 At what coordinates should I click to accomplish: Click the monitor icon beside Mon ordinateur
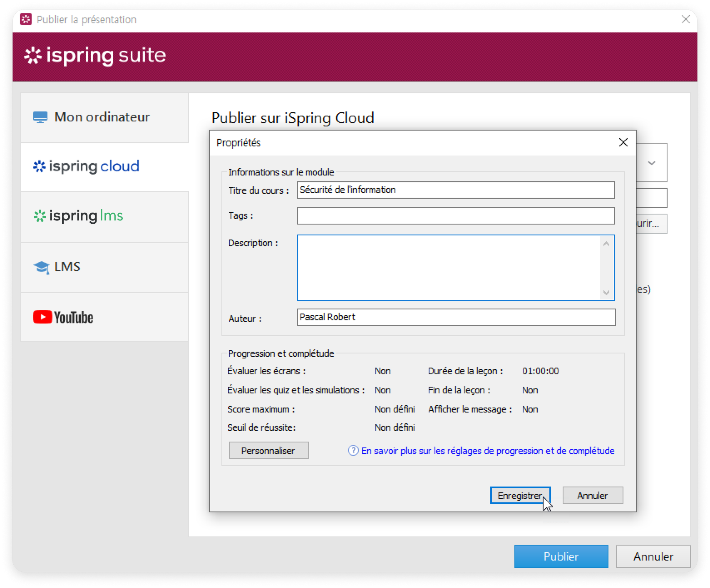tap(40, 117)
